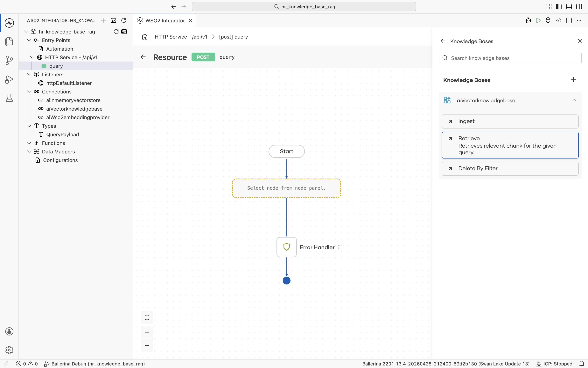
Task: Zoom in on the flow diagram
Action: click(x=147, y=333)
